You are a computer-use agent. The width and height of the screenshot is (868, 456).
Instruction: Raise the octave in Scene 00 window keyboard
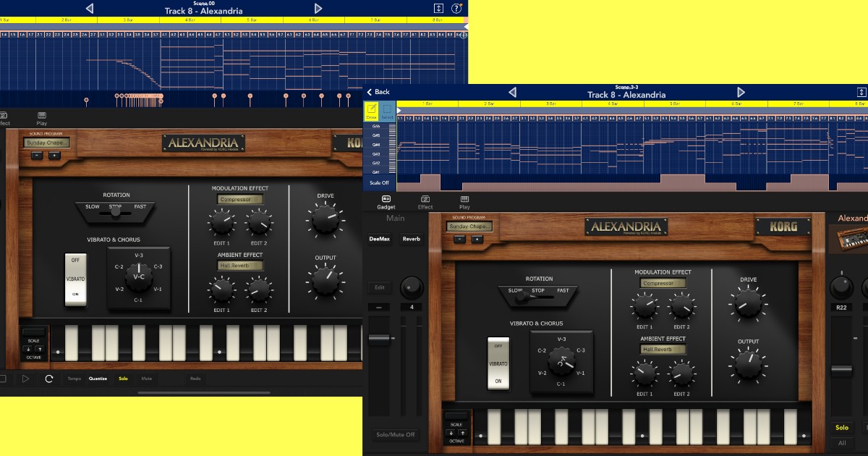tap(39, 349)
